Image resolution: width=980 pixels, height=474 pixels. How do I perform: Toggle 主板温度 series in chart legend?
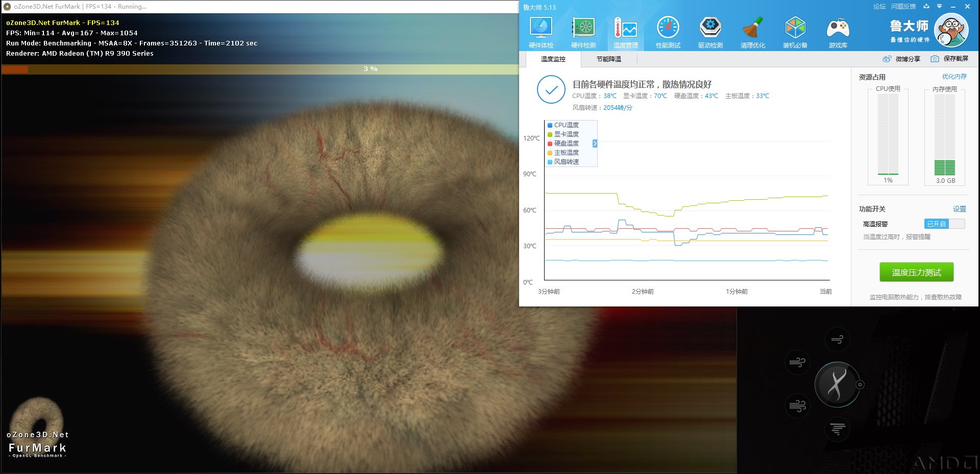point(563,153)
